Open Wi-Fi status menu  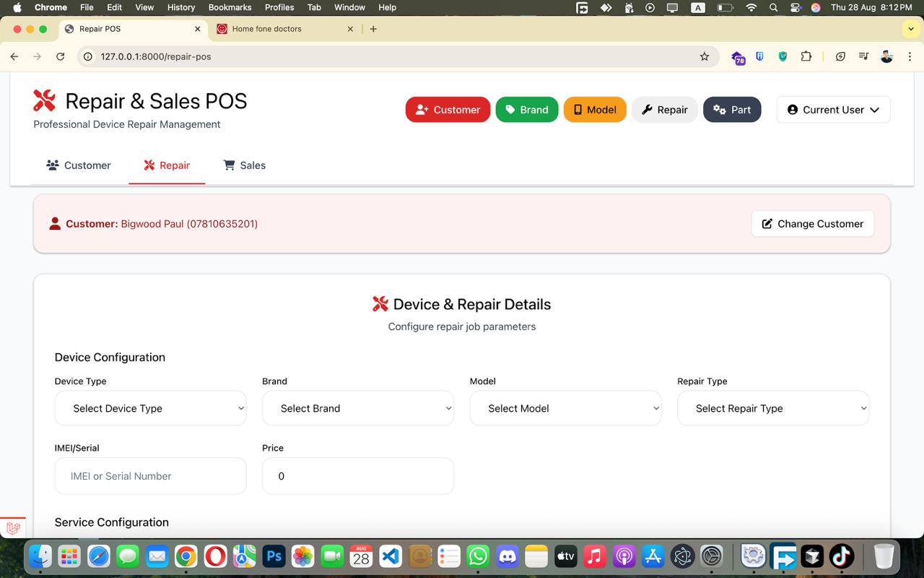pos(751,7)
